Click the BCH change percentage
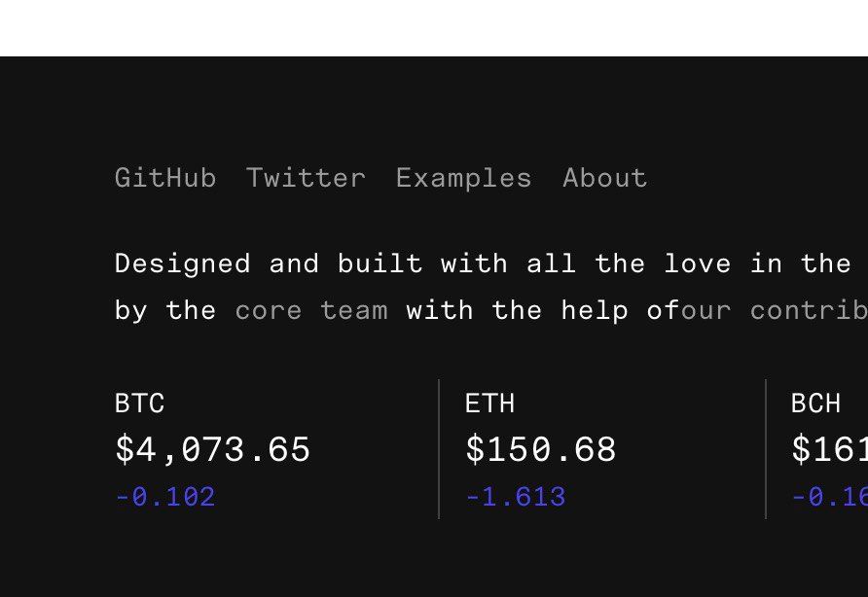The height and width of the screenshot is (597, 868). click(x=830, y=497)
